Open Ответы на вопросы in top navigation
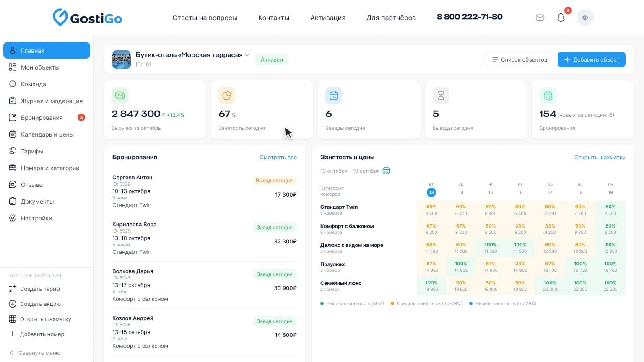This screenshot has width=644, height=362. (205, 18)
